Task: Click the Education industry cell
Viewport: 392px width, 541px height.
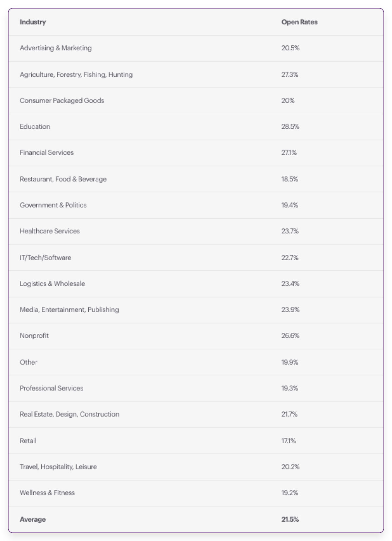Action: pyautogui.click(x=35, y=127)
